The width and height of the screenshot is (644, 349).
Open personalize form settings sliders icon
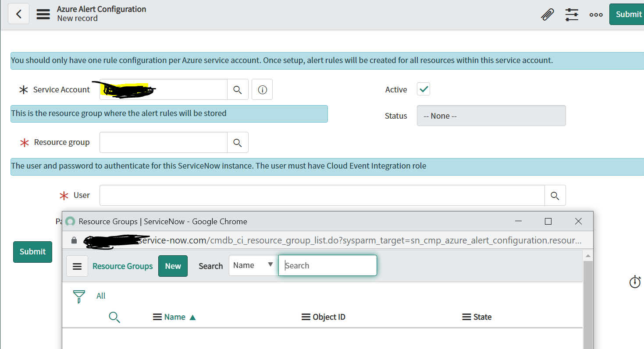tap(572, 14)
